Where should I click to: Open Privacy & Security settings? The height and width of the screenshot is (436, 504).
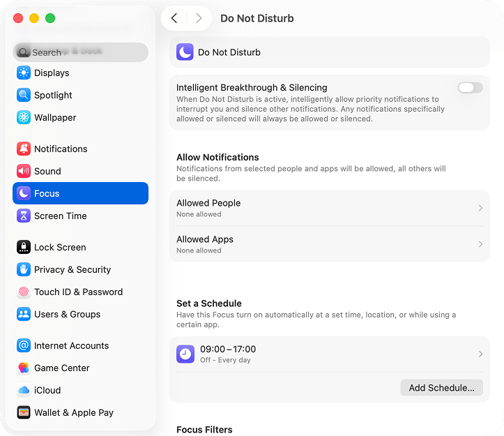[x=80, y=269]
